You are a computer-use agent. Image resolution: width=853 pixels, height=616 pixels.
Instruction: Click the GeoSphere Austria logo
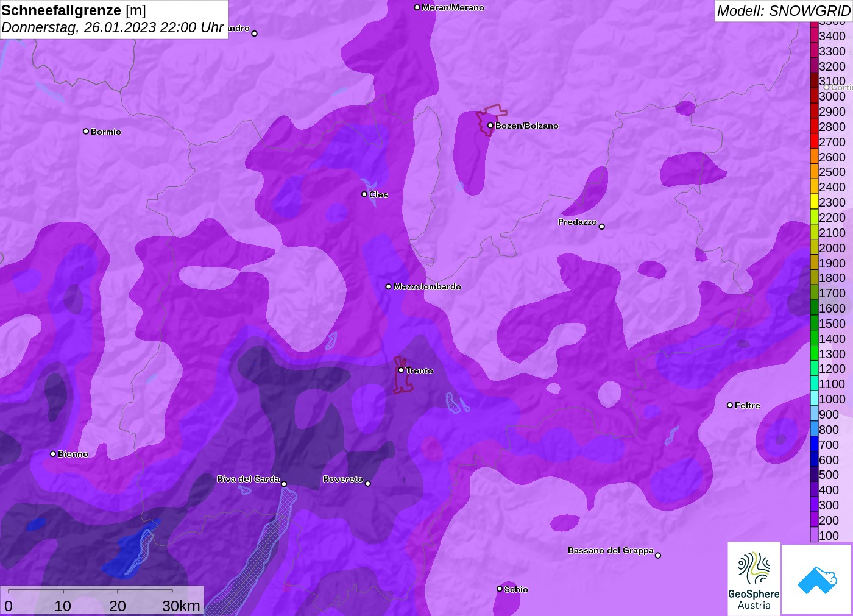tap(754, 579)
